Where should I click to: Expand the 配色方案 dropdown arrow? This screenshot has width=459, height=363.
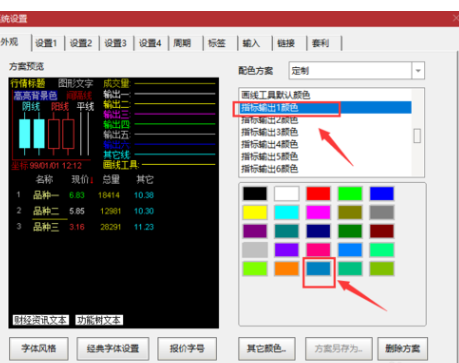418,71
